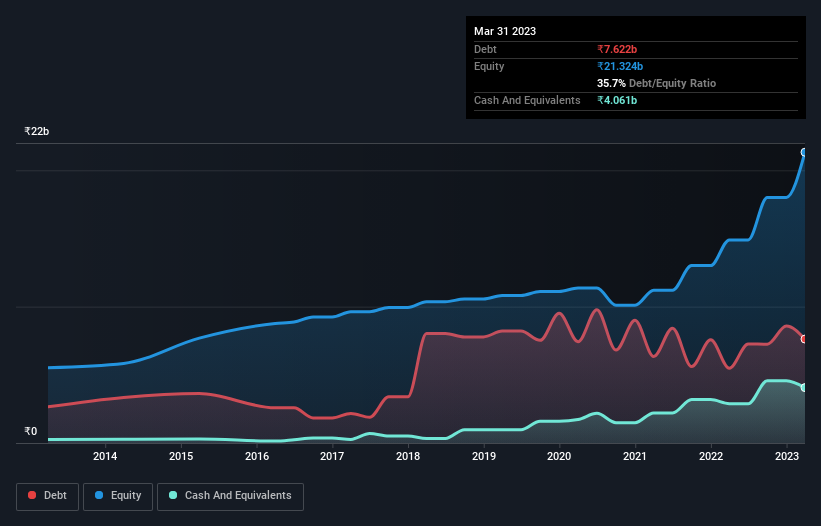Click the 2014 x-axis label
The height and width of the screenshot is (526, 821).
pos(105,456)
